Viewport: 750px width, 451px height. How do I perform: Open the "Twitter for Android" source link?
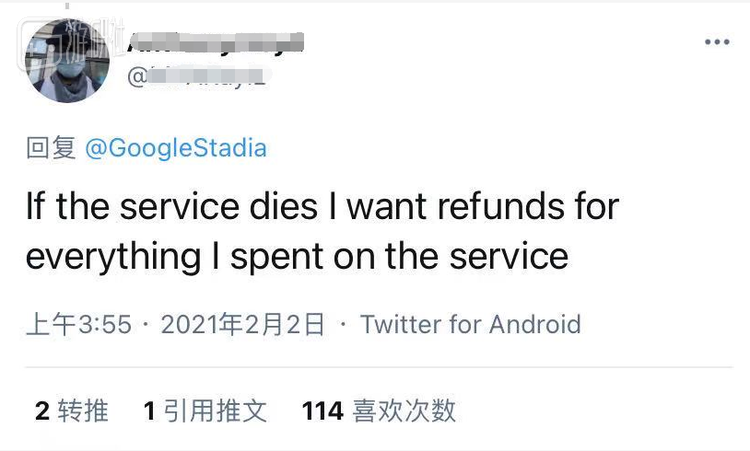470,324
